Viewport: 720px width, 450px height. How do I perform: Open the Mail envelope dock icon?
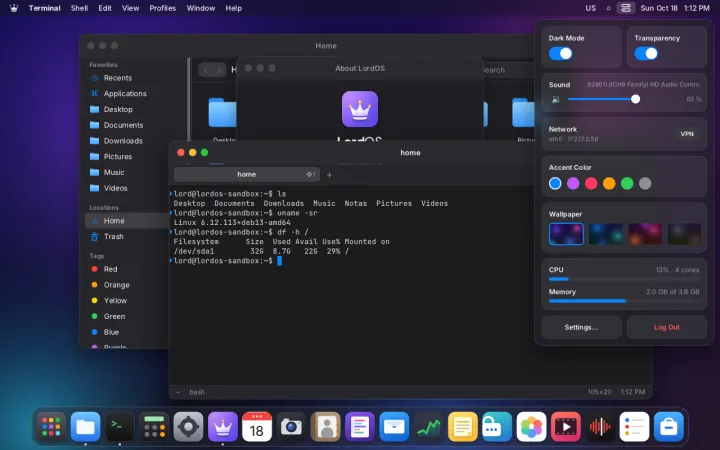click(394, 427)
